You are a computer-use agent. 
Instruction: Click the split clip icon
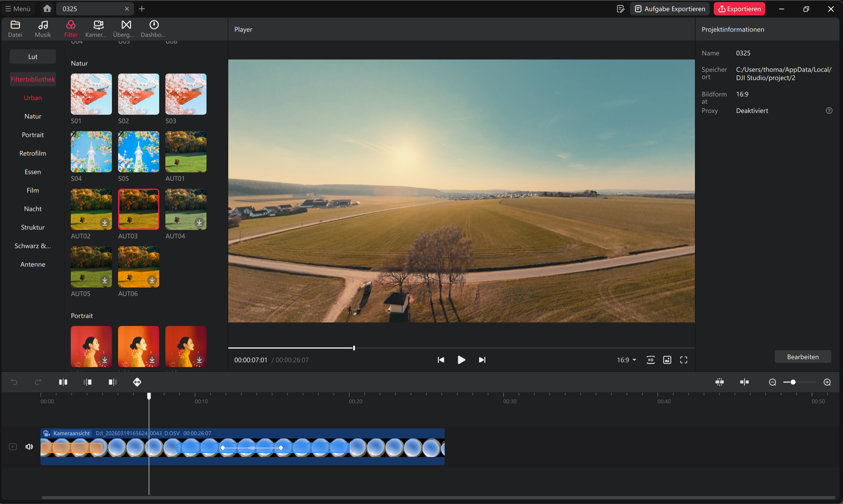(x=63, y=382)
